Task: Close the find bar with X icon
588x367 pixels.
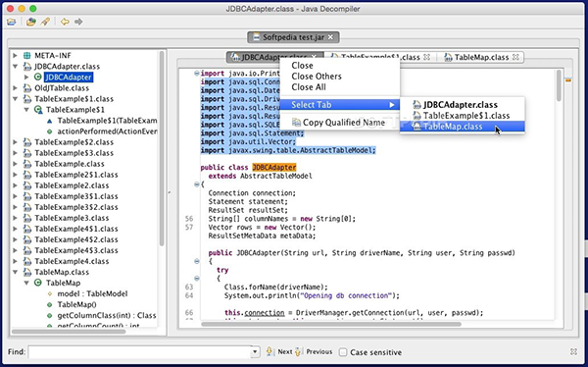Action: tap(573, 351)
